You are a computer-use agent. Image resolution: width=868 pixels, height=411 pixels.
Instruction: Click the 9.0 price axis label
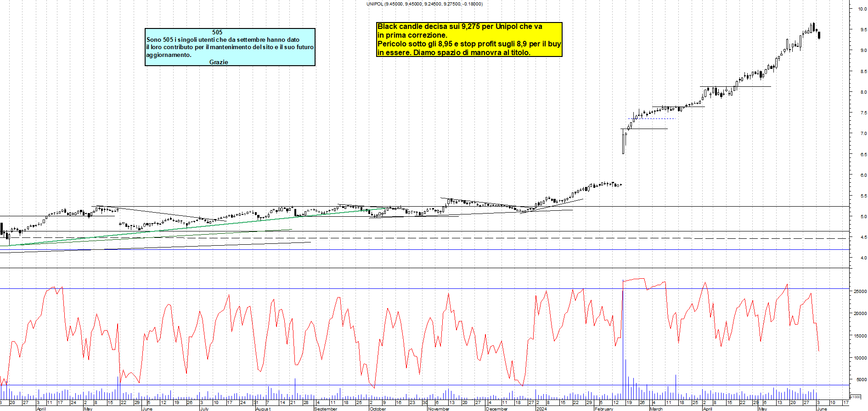[863, 51]
